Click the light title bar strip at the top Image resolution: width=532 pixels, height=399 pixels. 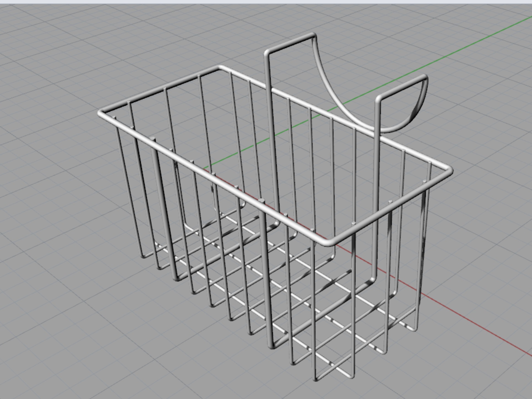(x=266, y=2)
